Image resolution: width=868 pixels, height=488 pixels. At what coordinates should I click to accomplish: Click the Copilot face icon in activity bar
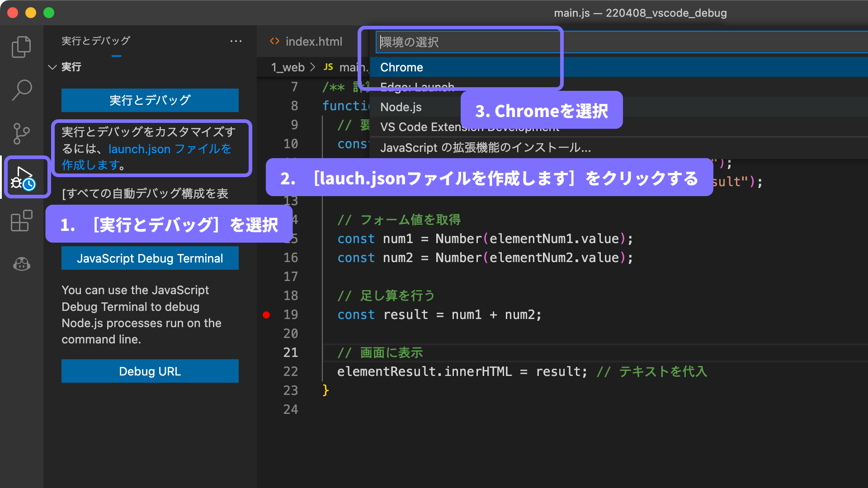click(21, 264)
